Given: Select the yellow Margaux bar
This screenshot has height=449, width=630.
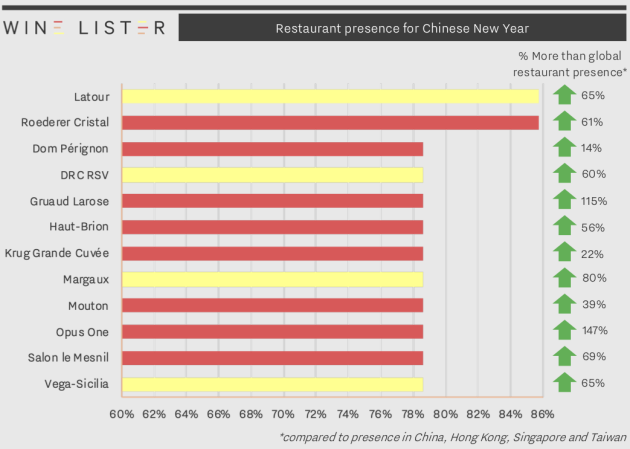Looking at the screenshot, I should tap(272, 280).
